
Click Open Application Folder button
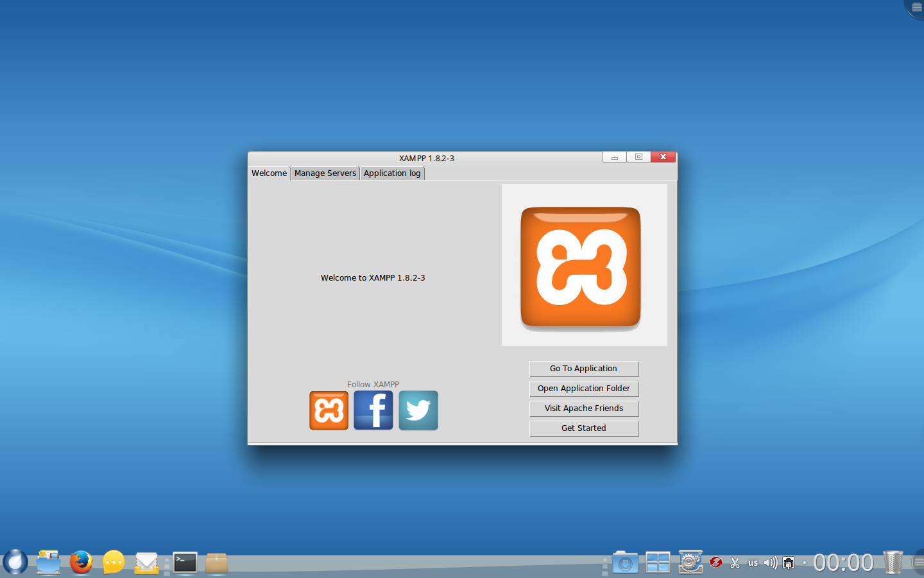click(584, 389)
